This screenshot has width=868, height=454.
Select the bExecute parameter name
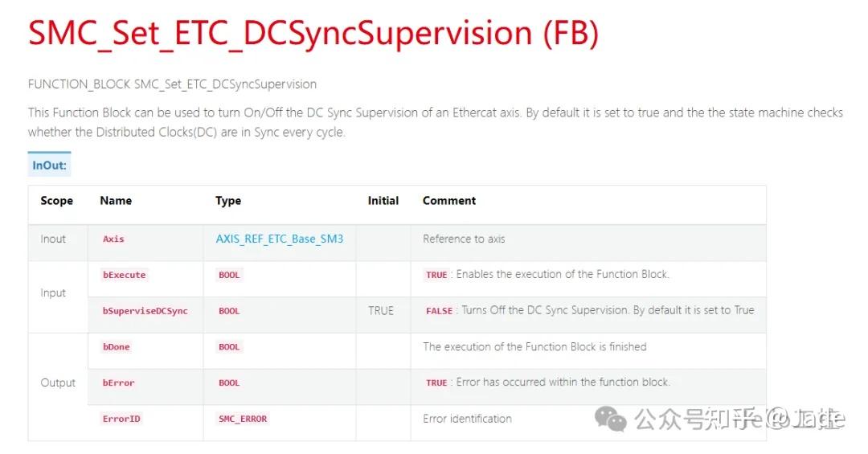point(125,275)
